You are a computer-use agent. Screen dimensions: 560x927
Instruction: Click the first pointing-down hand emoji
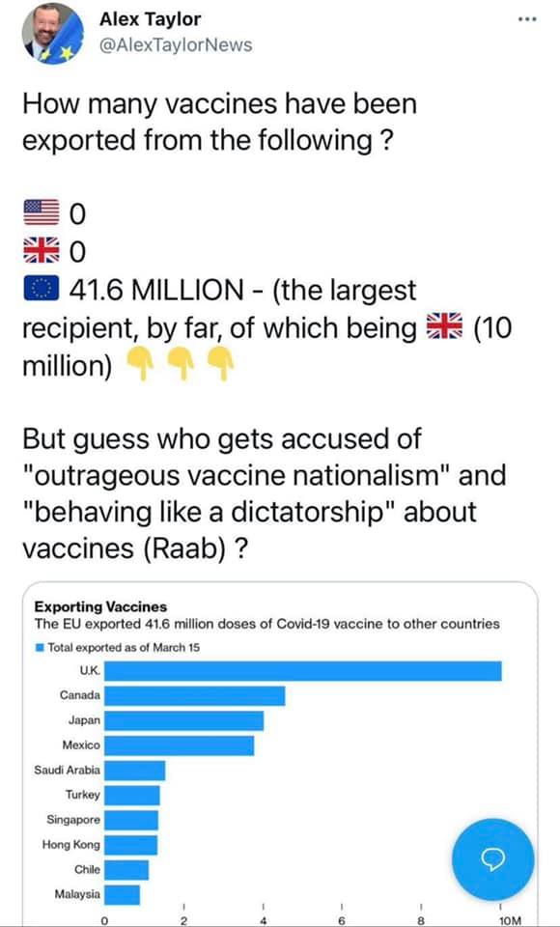point(140,365)
